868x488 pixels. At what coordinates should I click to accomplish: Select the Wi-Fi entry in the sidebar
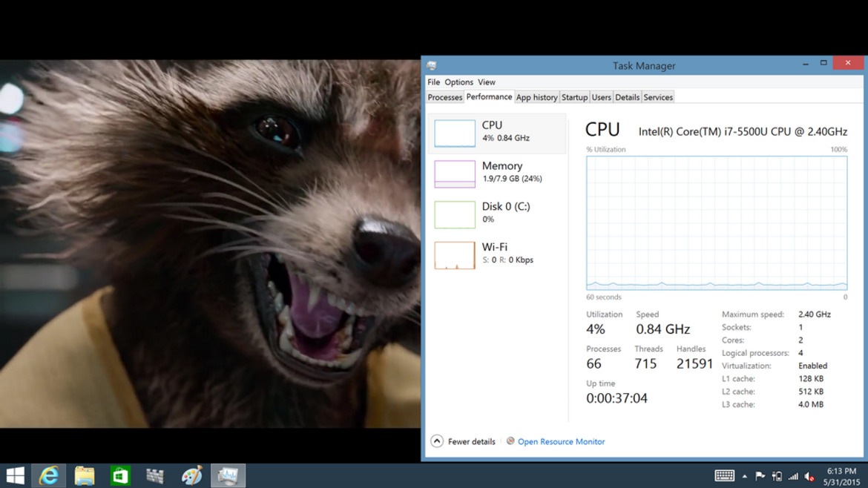pos(497,254)
